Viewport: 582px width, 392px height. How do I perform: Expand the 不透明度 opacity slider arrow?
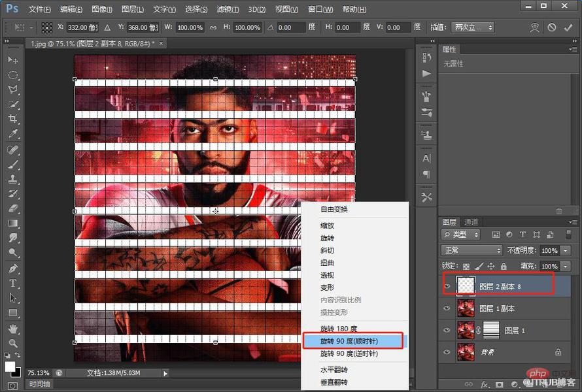point(565,251)
